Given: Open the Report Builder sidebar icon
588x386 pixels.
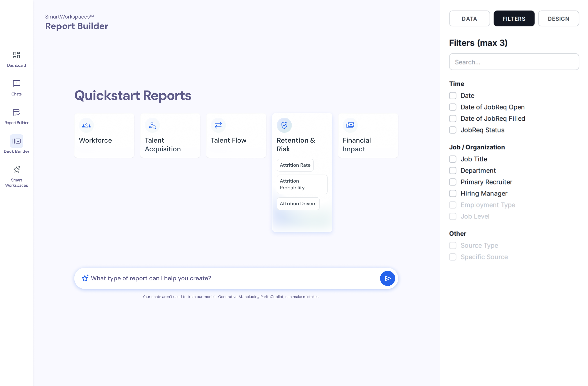Looking at the screenshot, I should click(x=17, y=112).
